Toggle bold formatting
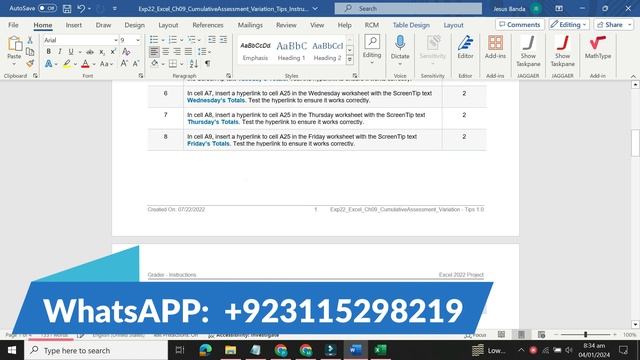 click(x=49, y=52)
